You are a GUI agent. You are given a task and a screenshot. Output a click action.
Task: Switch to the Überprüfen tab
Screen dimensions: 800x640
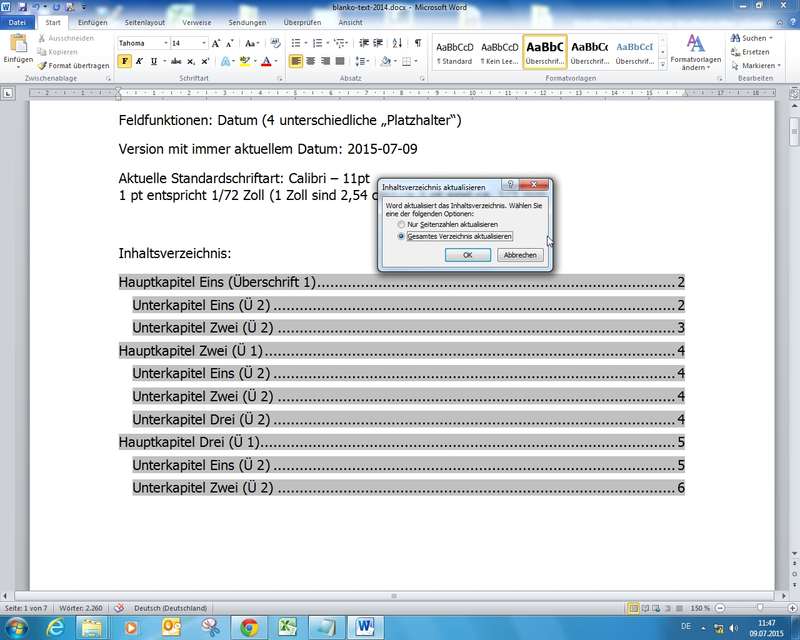[x=302, y=22]
